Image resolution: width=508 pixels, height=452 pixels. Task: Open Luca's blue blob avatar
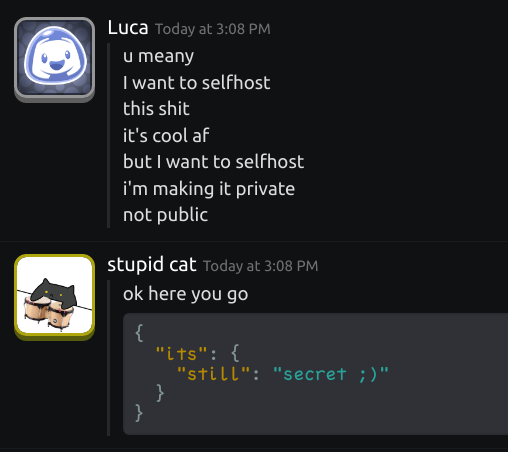click(x=54, y=59)
